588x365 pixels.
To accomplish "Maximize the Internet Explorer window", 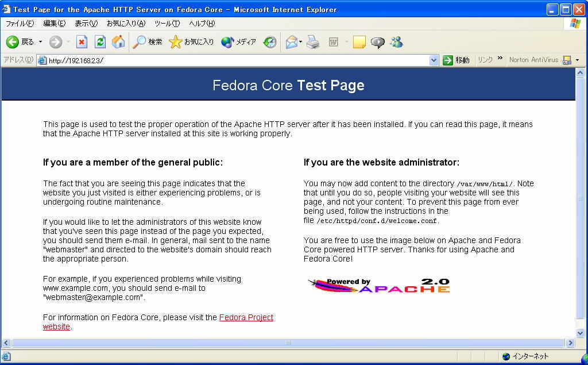I will pos(565,9).
